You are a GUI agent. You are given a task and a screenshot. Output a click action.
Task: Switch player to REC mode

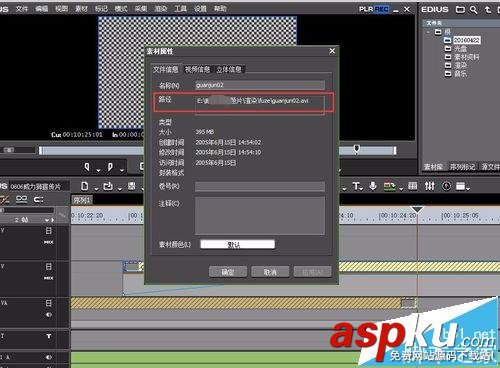tap(381, 9)
